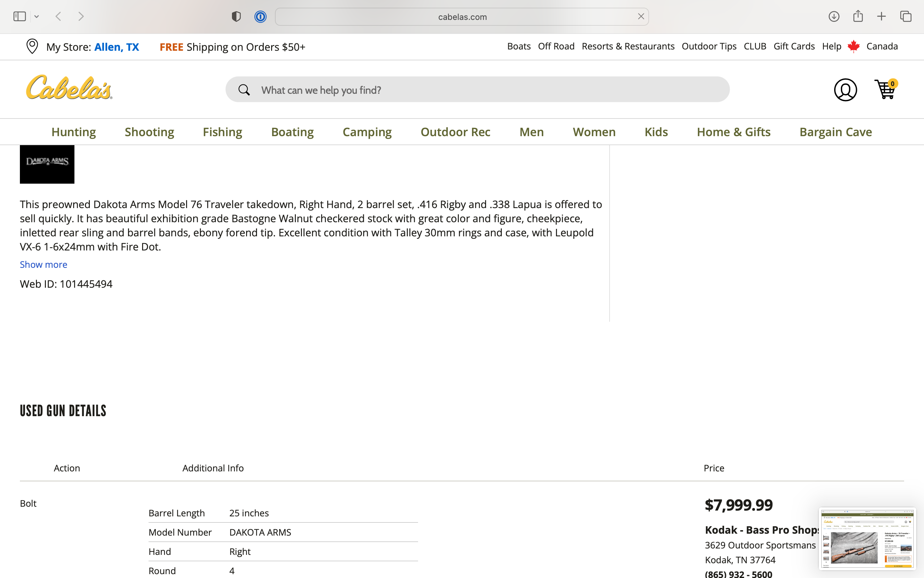Viewport: 924px width, 578px height.
Task: Open the Home & Gifts menu
Action: coord(733,132)
